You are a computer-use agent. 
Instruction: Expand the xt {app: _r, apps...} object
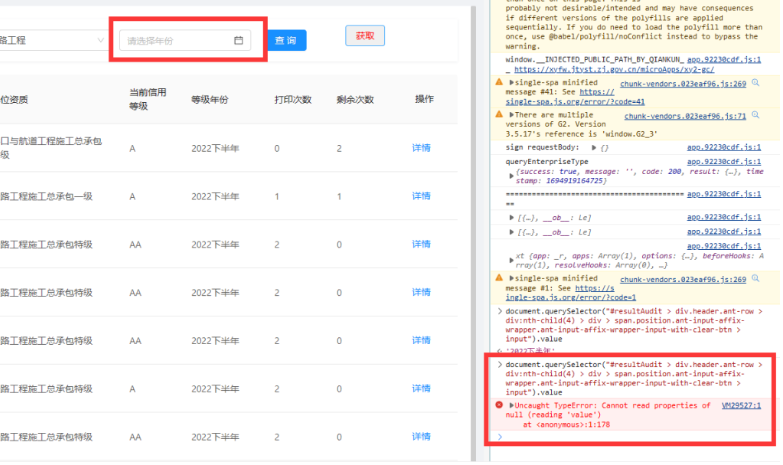[511, 260]
